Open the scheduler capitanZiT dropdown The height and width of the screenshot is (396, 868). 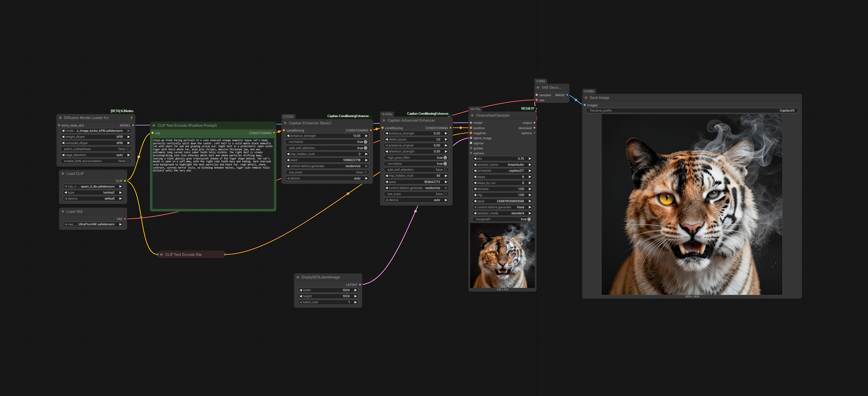click(502, 171)
